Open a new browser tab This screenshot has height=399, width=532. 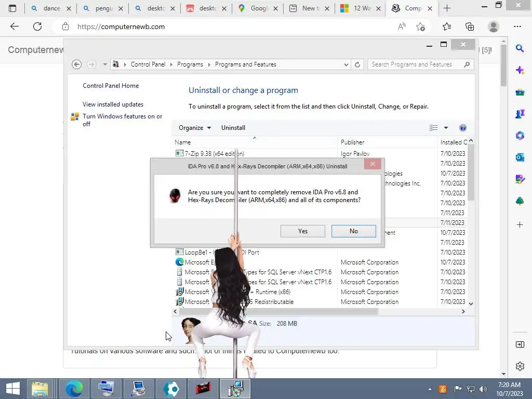(x=447, y=8)
